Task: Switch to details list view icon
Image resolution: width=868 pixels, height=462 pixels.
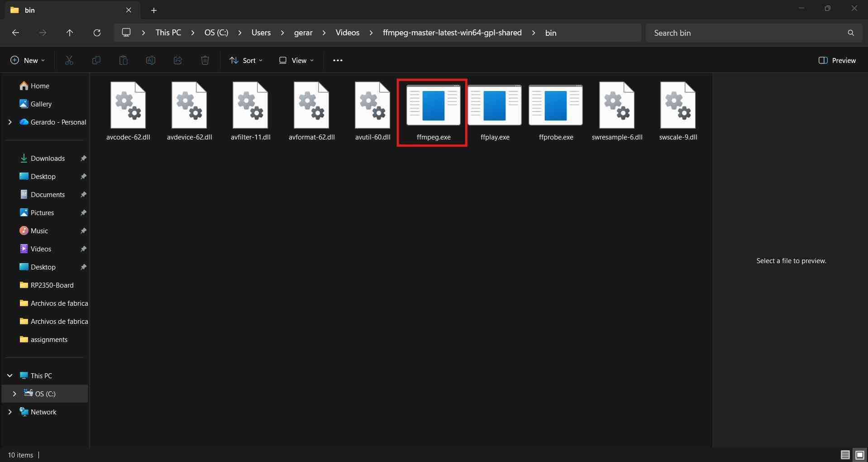Action: pyautogui.click(x=845, y=455)
